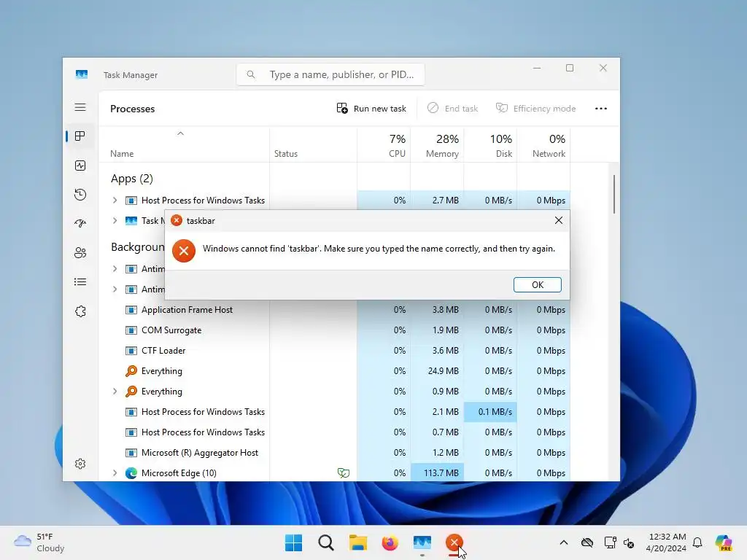The width and height of the screenshot is (747, 560).
Task: Focus the Task Manager search box
Action: 330,75
